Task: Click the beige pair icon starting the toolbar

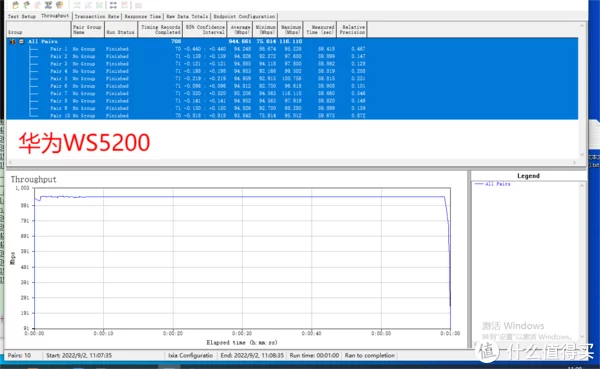Action: 15,5
